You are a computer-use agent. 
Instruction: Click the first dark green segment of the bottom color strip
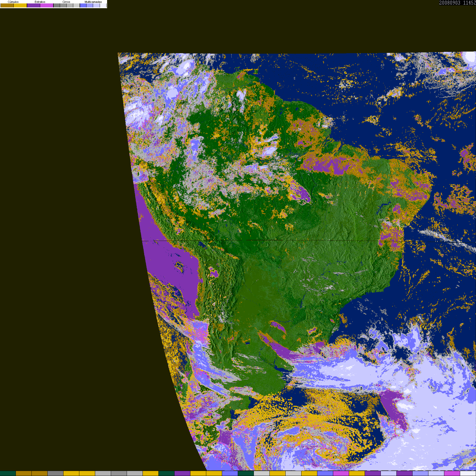[x=8, y=473]
